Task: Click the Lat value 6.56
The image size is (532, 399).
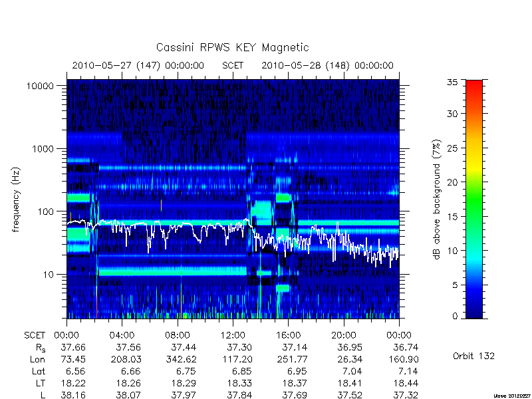Action: (76, 372)
